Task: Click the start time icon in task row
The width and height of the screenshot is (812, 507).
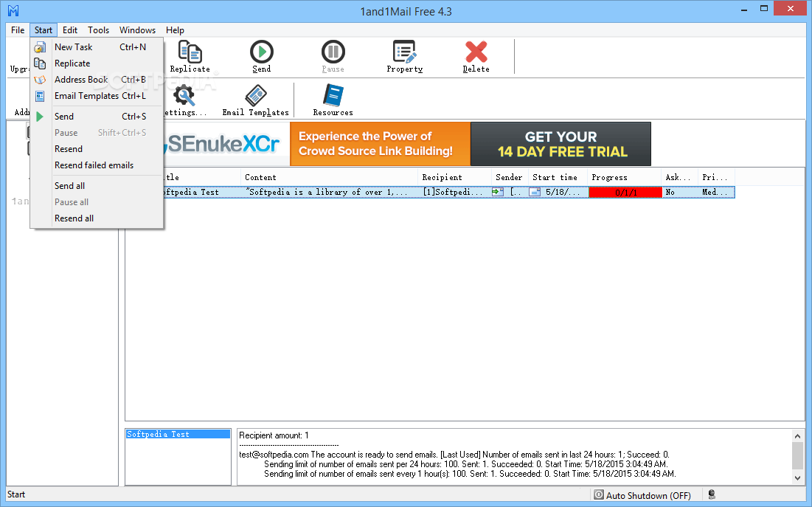Action: click(x=535, y=192)
